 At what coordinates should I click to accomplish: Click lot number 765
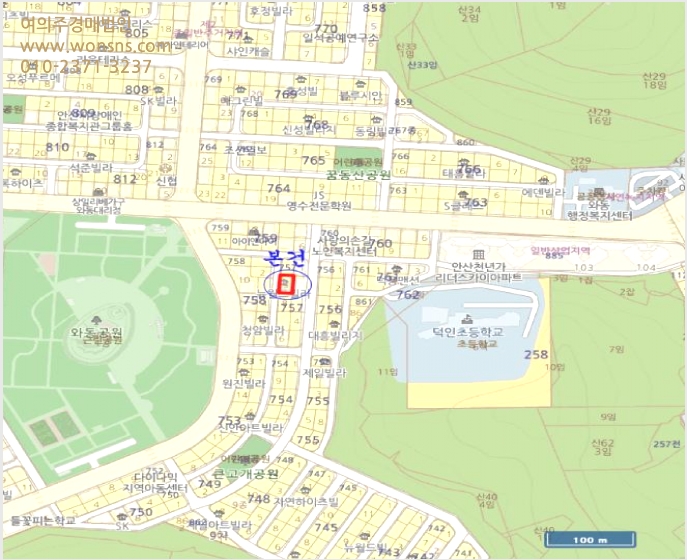314,160
